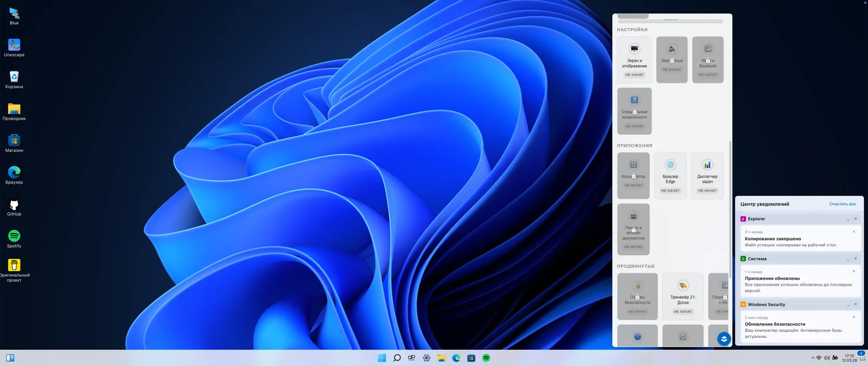Select the Экран и отображение lesson tile

634,60
